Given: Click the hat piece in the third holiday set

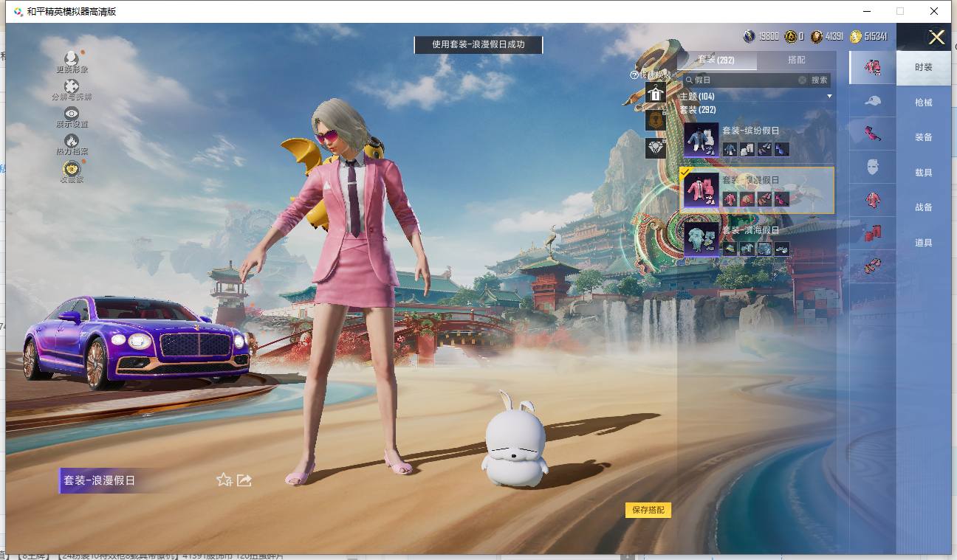Looking at the screenshot, I should click(730, 249).
